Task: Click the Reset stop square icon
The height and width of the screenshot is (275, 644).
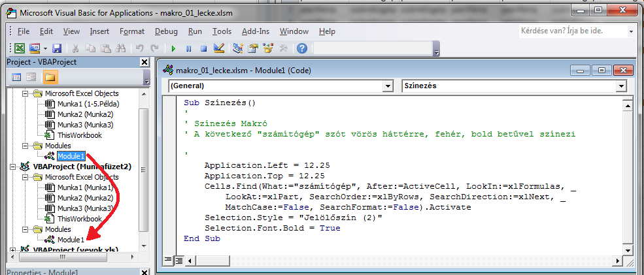Action: tap(203, 48)
